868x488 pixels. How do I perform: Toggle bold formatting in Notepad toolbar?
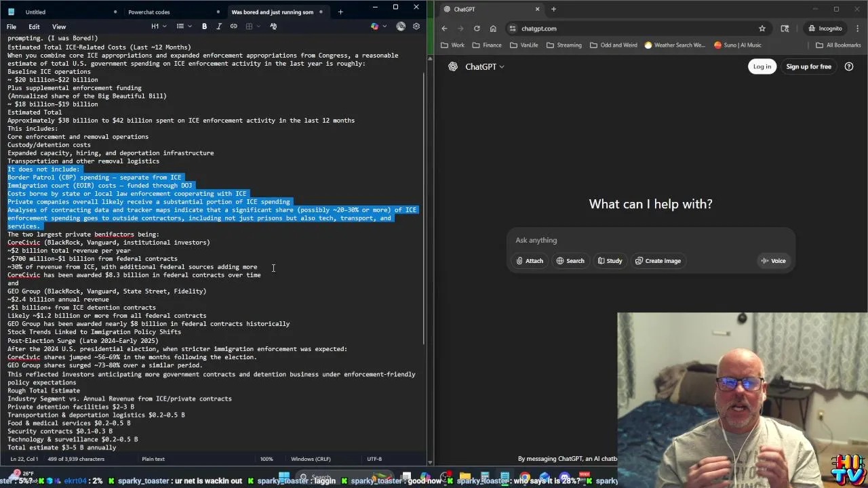click(204, 26)
